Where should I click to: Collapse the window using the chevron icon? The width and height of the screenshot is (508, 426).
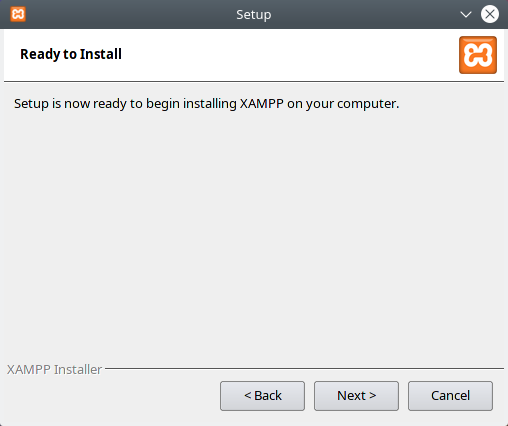click(x=466, y=14)
